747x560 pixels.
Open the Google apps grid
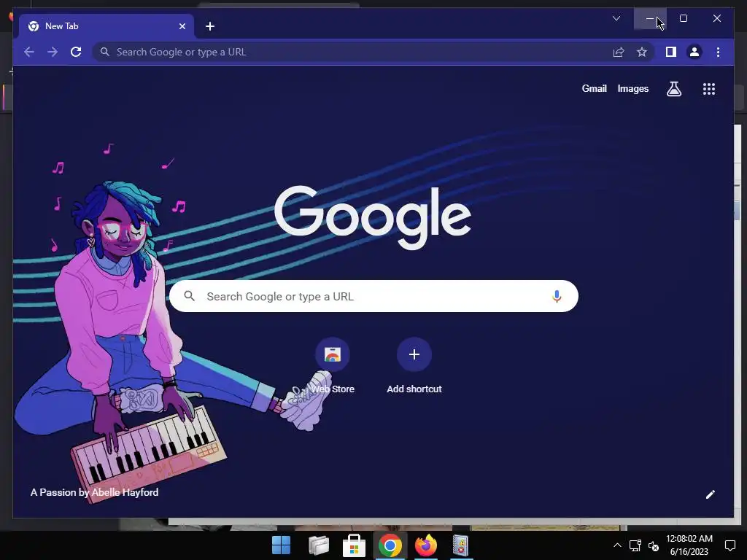709,89
